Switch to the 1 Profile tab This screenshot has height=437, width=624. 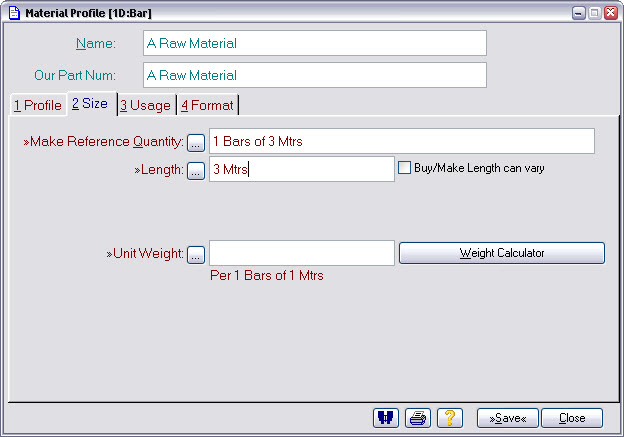pos(38,105)
